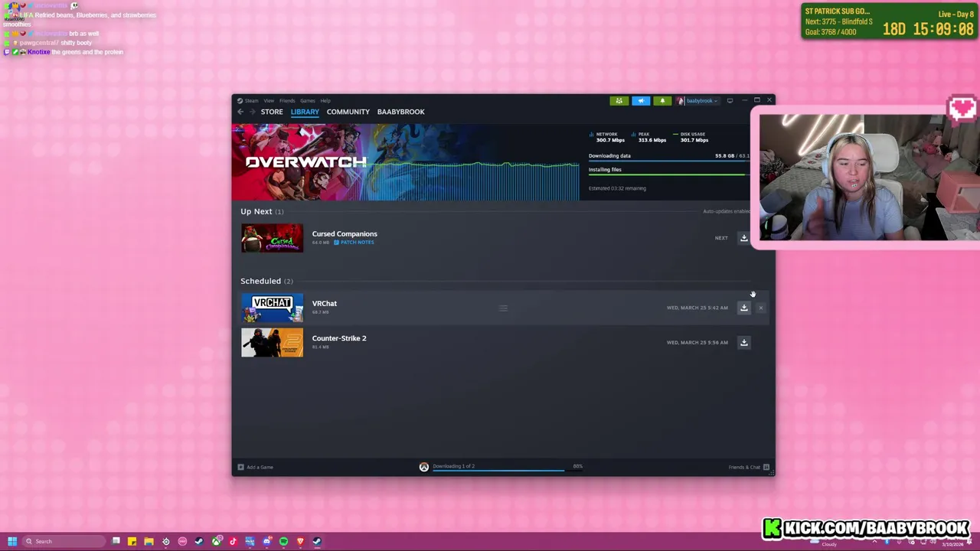The width and height of the screenshot is (980, 551).
Task: Click the Overwatch download banner
Action: pos(405,162)
